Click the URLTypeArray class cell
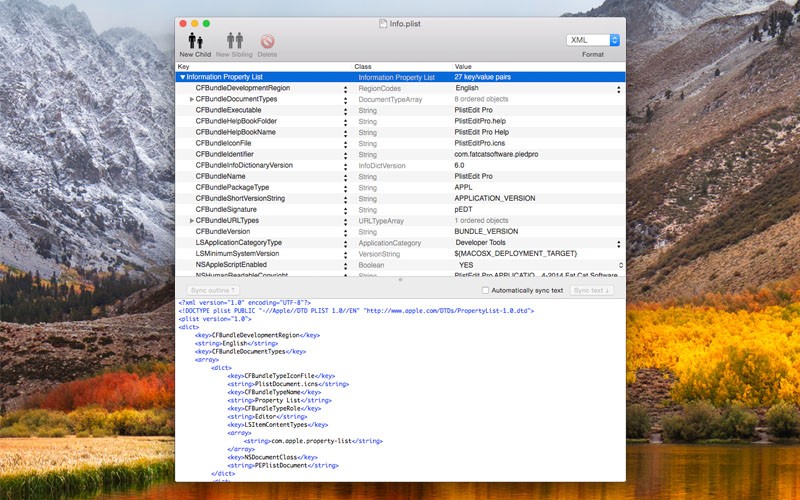 tap(381, 221)
